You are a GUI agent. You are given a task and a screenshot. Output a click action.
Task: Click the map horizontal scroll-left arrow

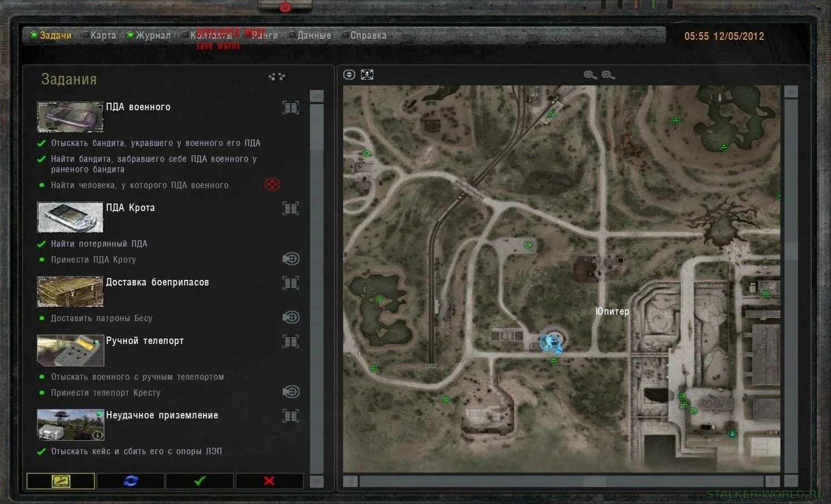pos(350,481)
